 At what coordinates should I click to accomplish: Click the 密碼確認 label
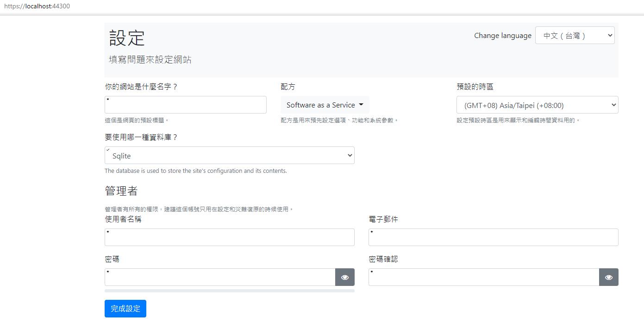coord(383,259)
